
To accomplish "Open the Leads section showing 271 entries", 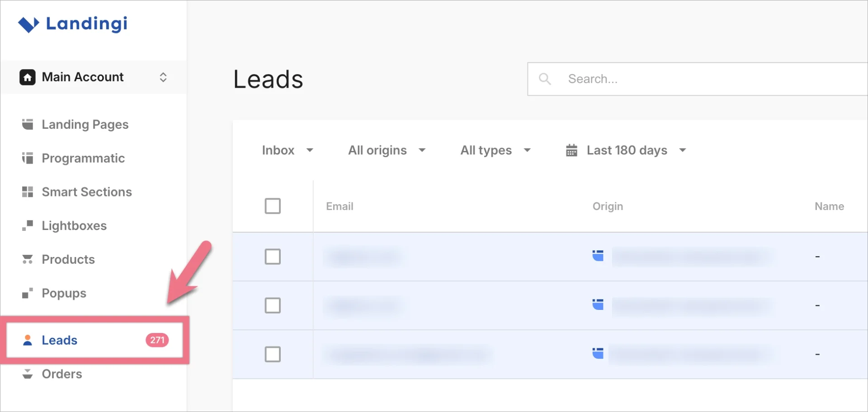I will [x=59, y=340].
